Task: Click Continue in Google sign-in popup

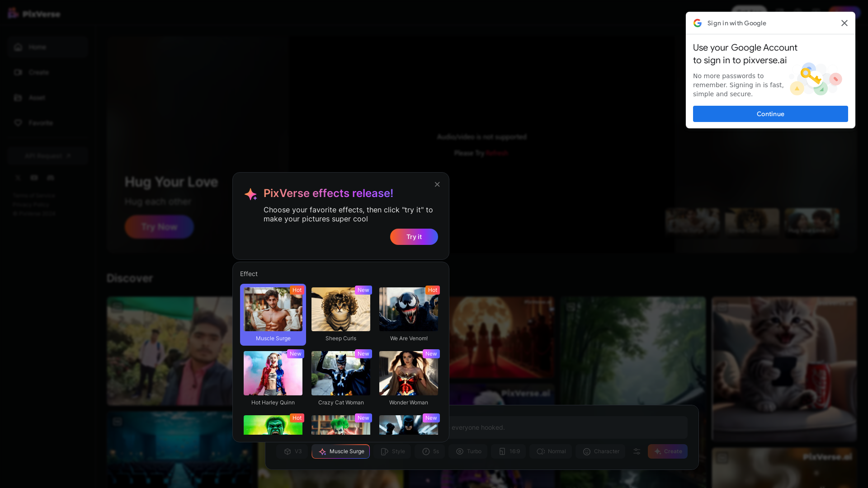Action: click(x=770, y=114)
